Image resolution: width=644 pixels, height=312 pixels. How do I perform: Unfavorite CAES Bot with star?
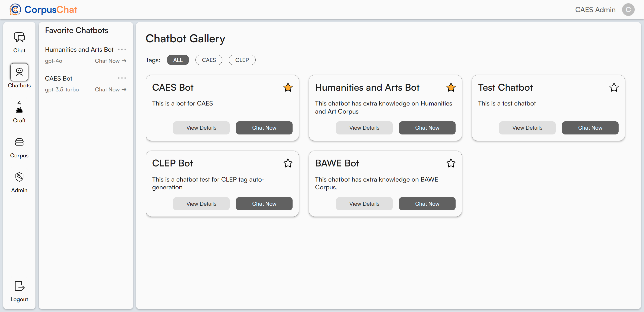coord(288,87)
